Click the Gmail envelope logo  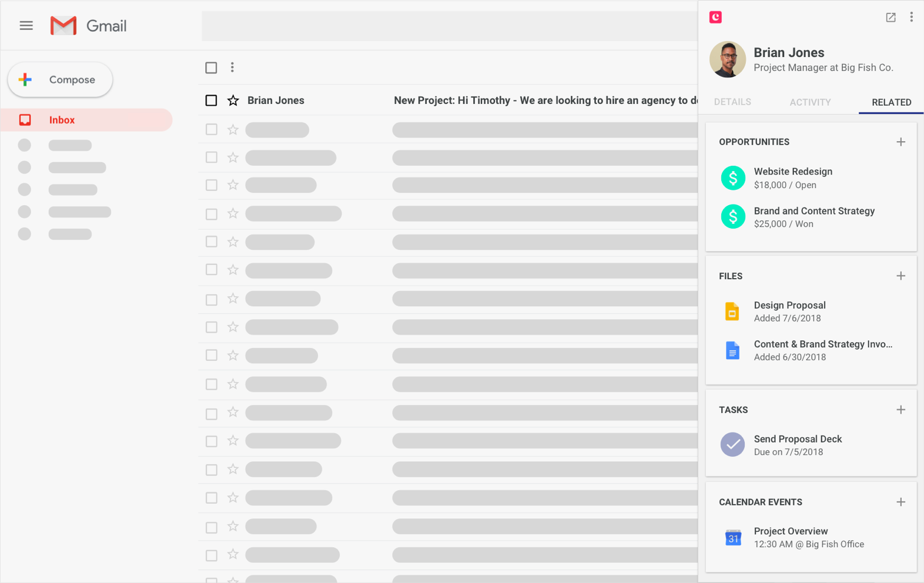click(x=63, y=26)
